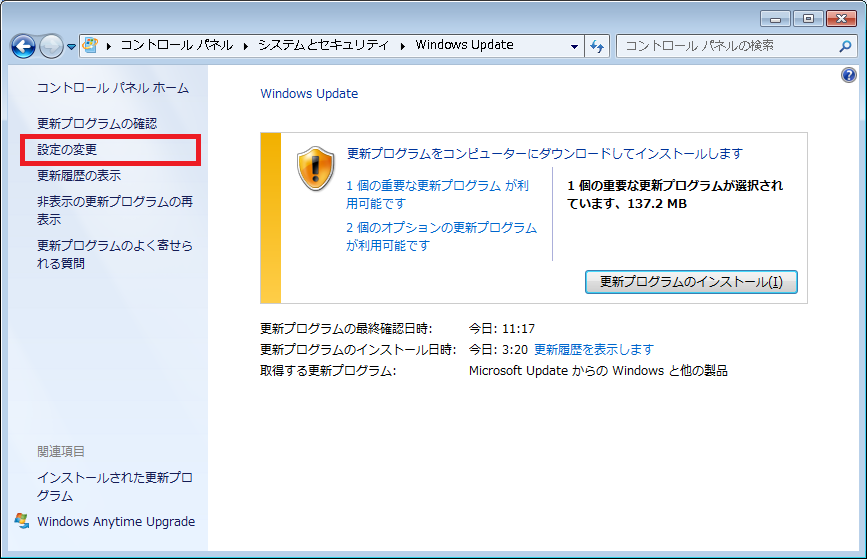867x559 pixels.
Task: Click the refresh button beside address bar
Action: 598,46
